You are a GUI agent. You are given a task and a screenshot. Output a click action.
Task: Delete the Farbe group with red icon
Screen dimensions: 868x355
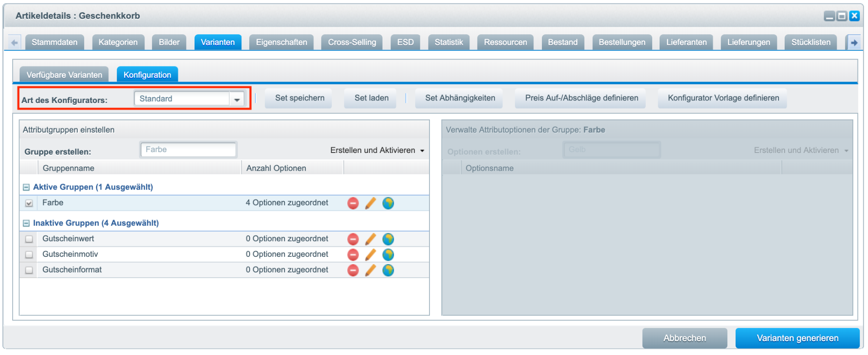[353, 203]
